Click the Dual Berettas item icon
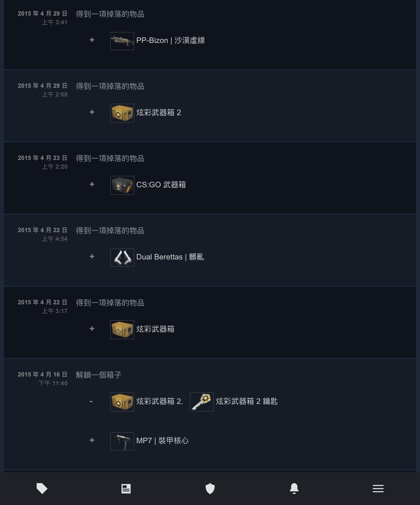This screenshot has height=505, width=420. (122, 257)
